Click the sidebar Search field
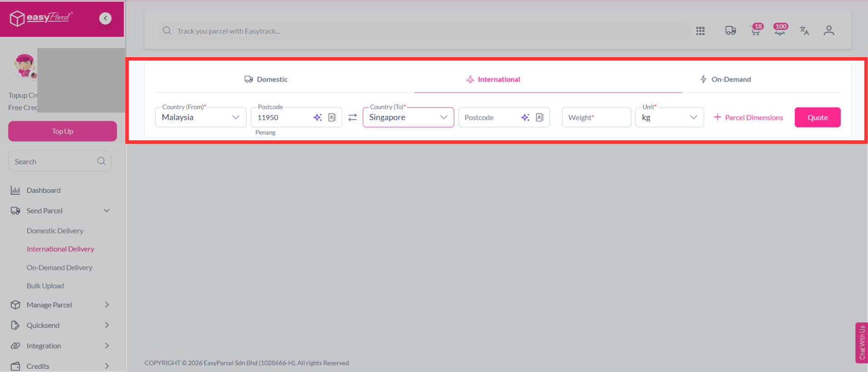 click(60, 162)
